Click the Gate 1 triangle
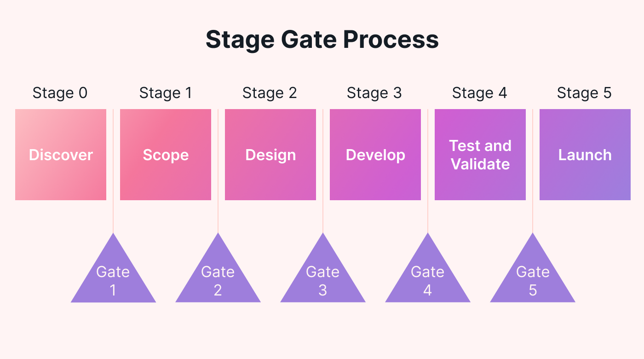Image resolution: width=644 pixels, height=359 pixels. click(x=113, y=279)
